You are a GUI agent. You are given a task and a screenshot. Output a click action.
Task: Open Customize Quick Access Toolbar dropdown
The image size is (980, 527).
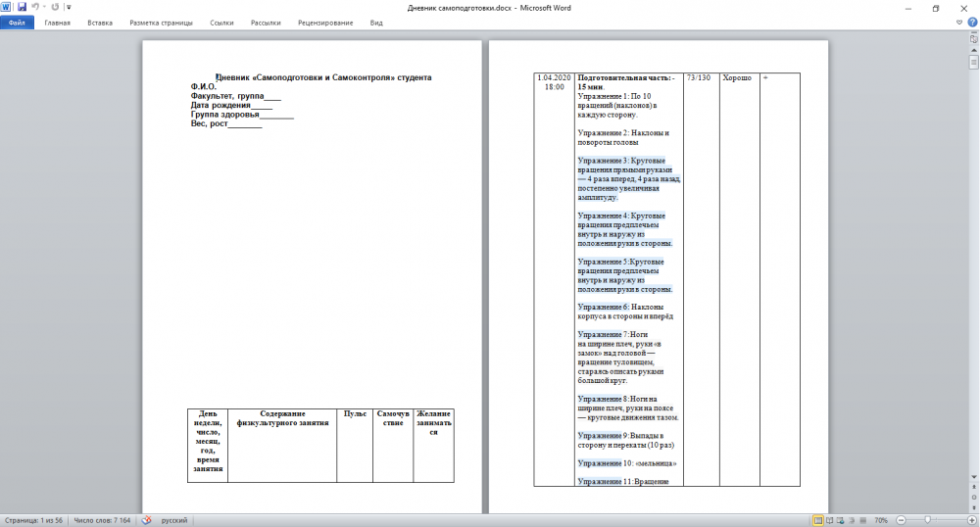point(69,8)
